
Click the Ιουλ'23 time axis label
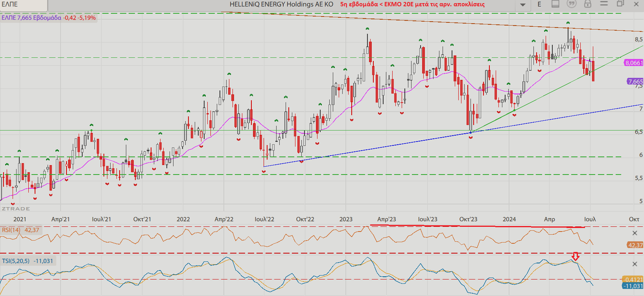pos(428,219)
